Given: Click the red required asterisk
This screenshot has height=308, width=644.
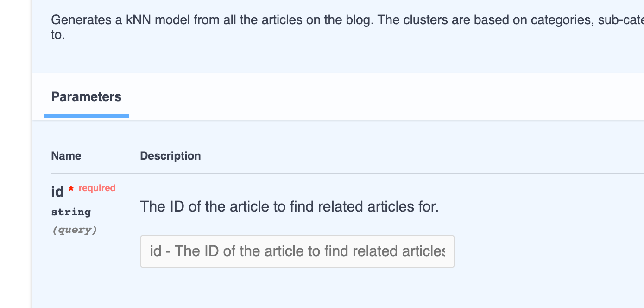Looking at the screenshot, I should [x=71, y=189].
